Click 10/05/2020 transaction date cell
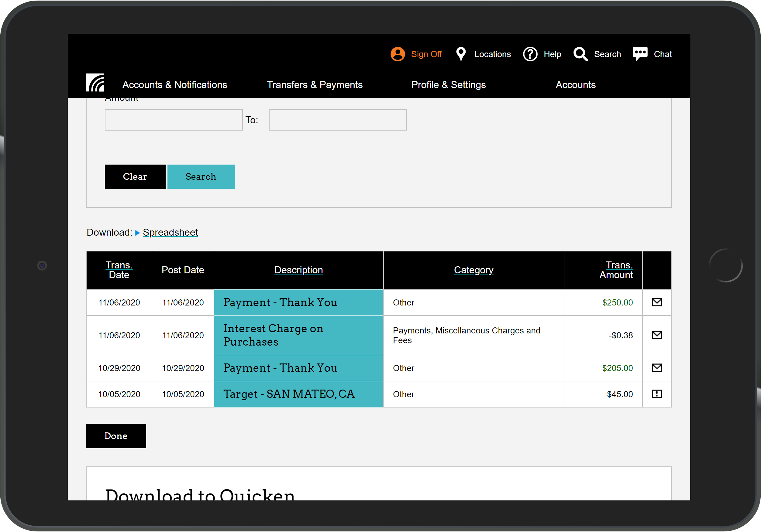The height and width of the screenshot is (532, 761). click(x=119, y=394)
